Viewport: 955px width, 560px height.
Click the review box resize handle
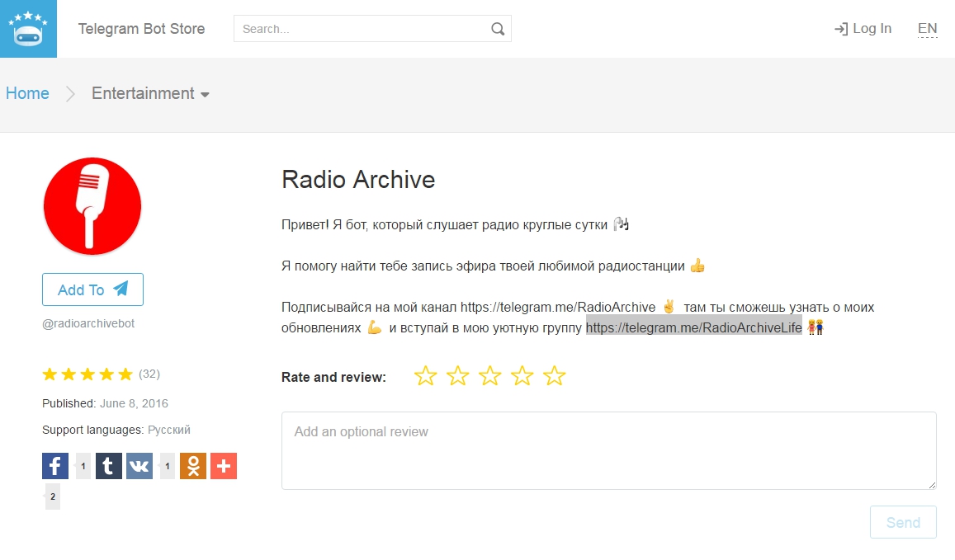point(932,484)
